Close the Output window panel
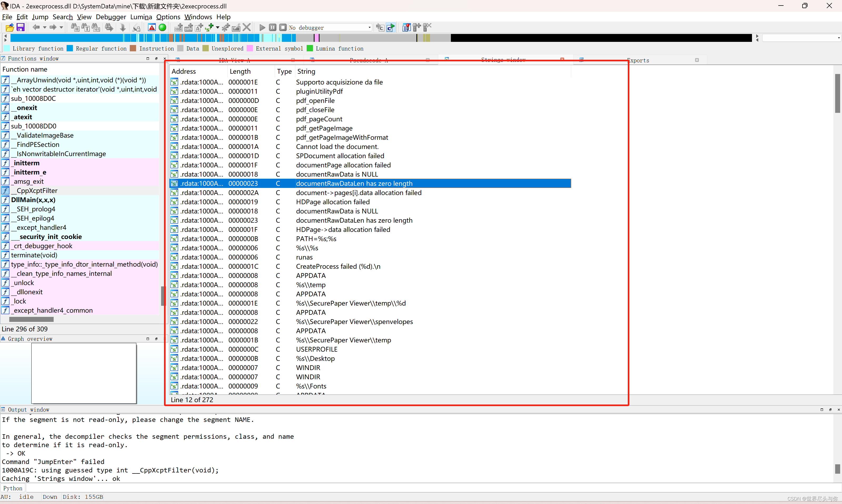Screen dimensions: 842x504 (839, 410)
